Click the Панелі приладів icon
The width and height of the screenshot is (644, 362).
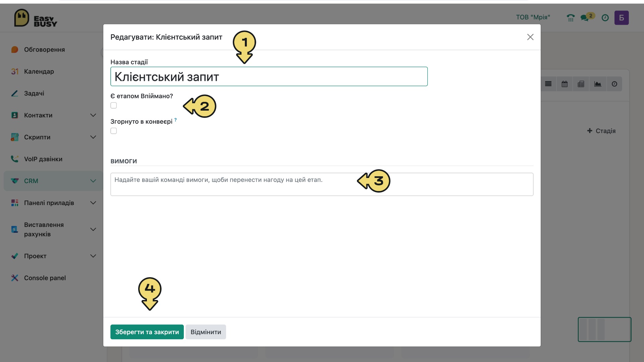coord(14,203)
